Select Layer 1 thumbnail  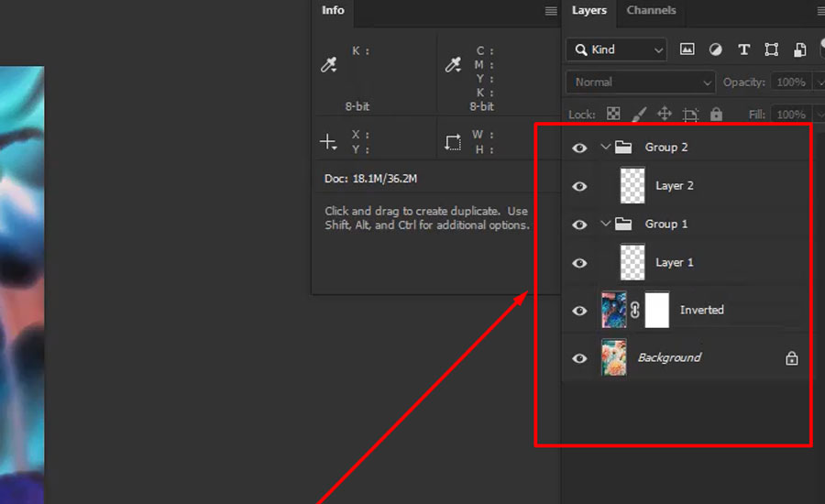point(632,262)
